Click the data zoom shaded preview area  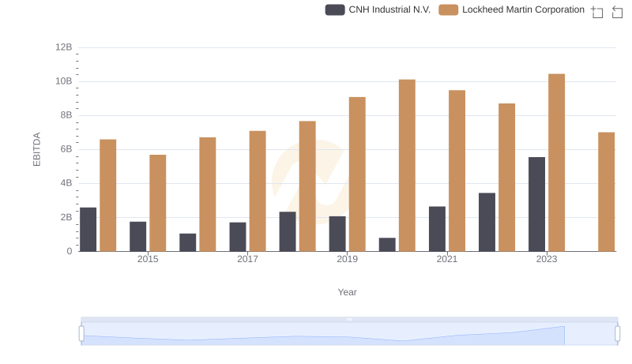point(349,334)
